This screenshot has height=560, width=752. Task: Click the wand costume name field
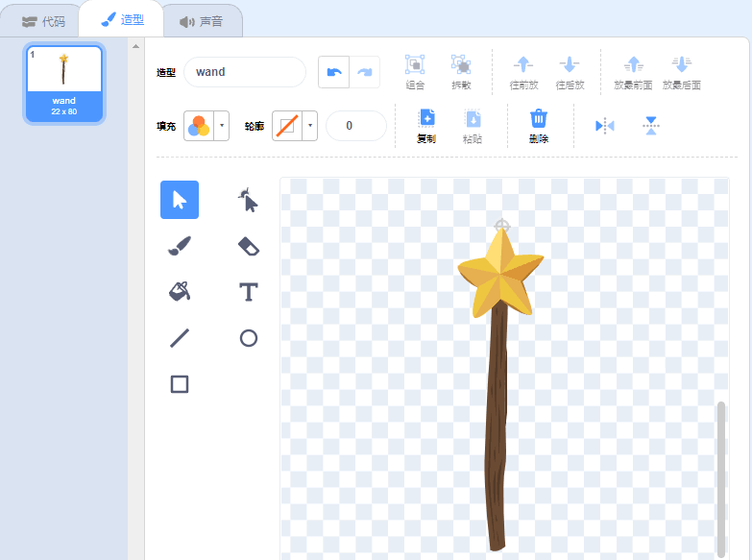point(245,72)
